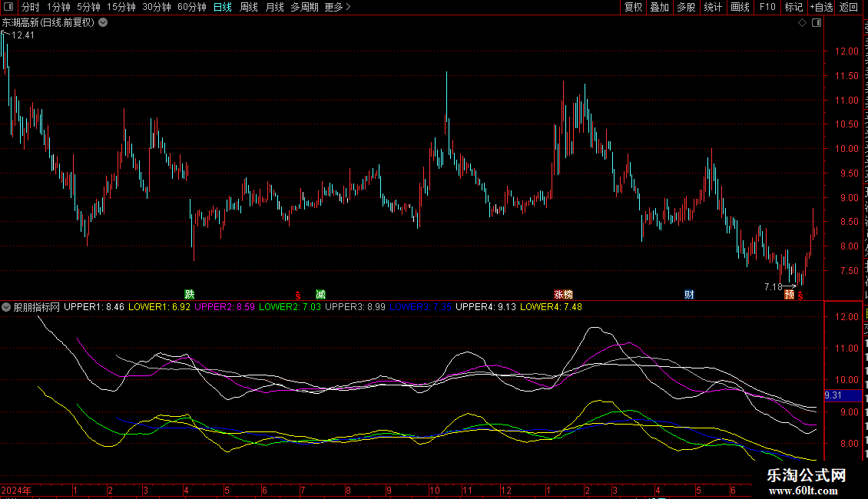Click the UPPER3: 8.99 value
Viewport: 868px width, 499px height.
tap(356, 307)
